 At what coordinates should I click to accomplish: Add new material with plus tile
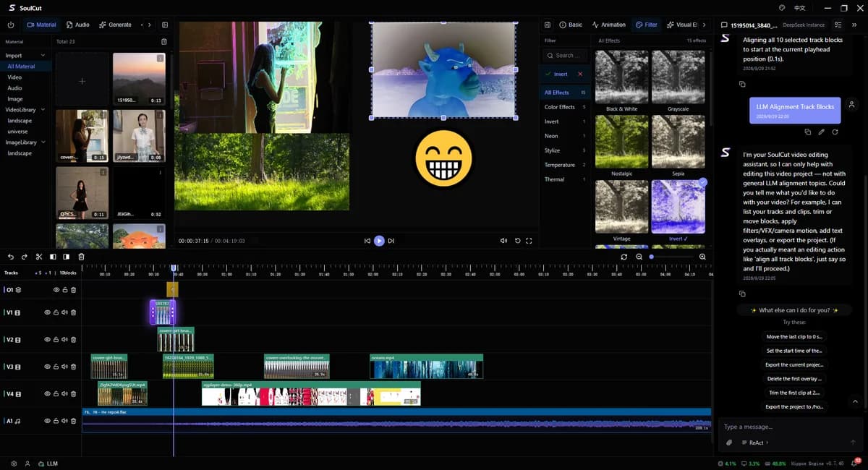pos(82,81)
